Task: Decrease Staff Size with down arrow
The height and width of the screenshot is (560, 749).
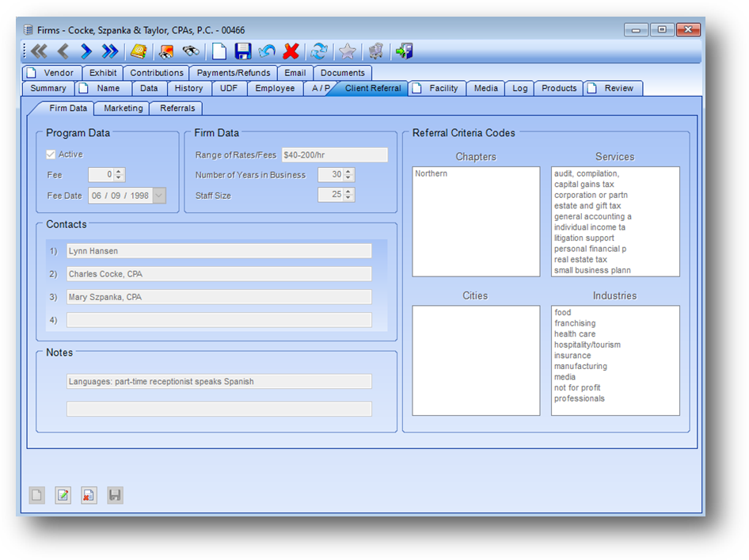Action: click(x=348, y=198)
